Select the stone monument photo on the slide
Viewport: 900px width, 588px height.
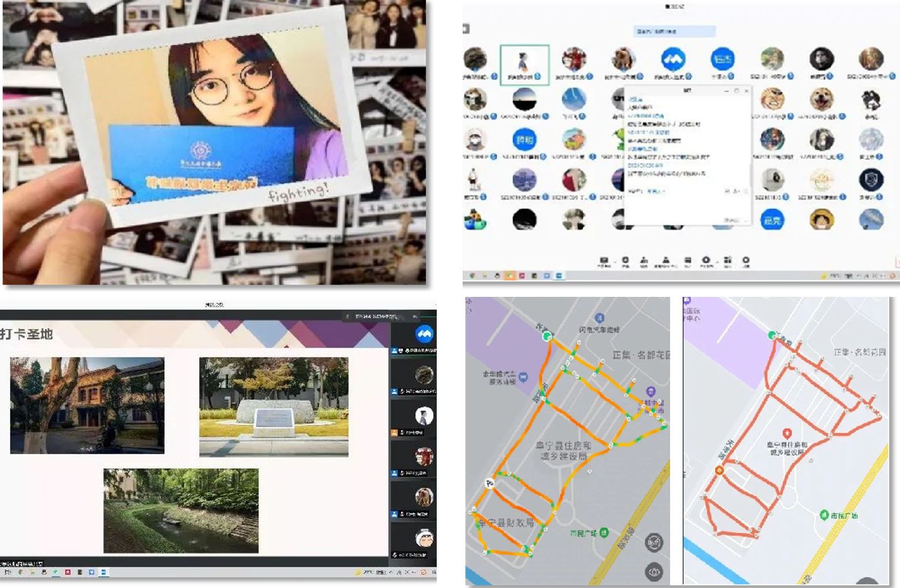pos(273,407)
